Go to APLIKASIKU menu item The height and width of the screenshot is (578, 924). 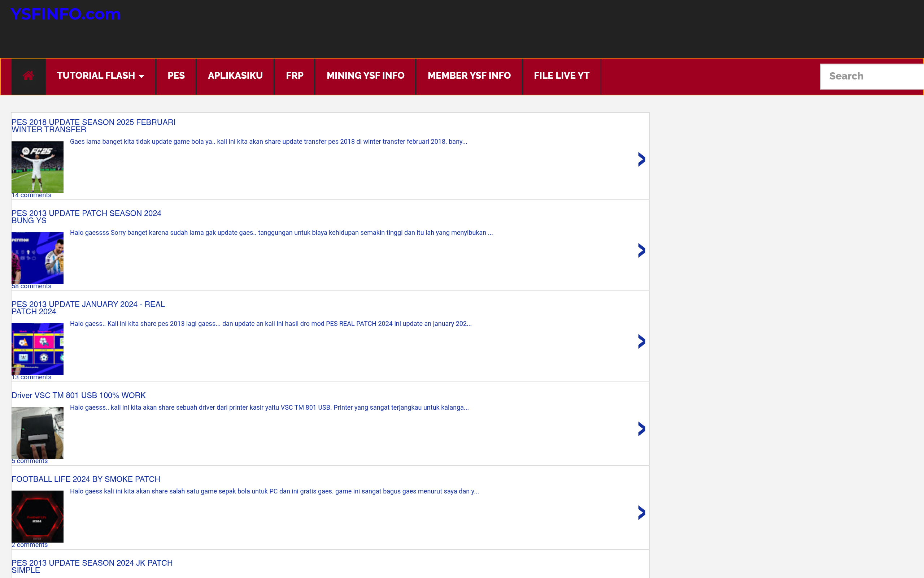[235, 76]
